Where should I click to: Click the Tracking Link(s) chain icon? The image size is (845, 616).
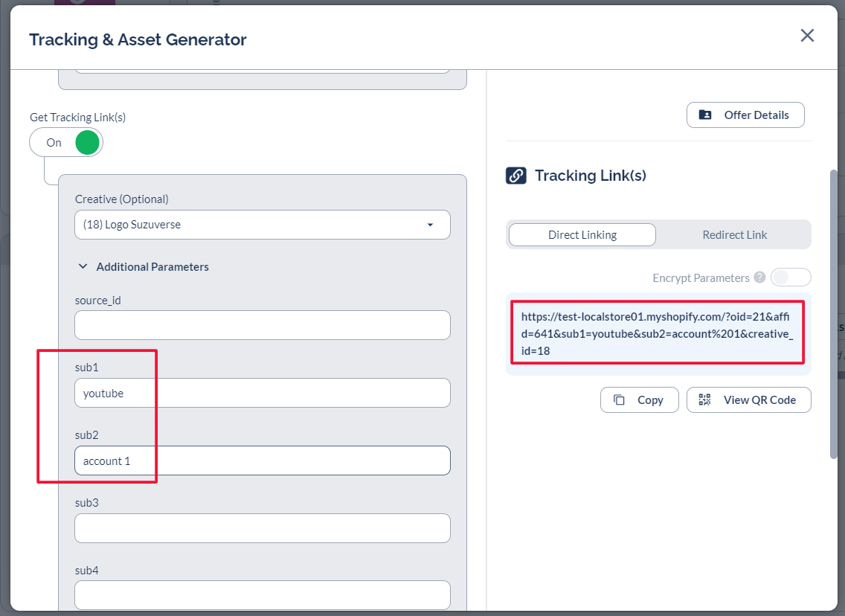tap(516, 176)
